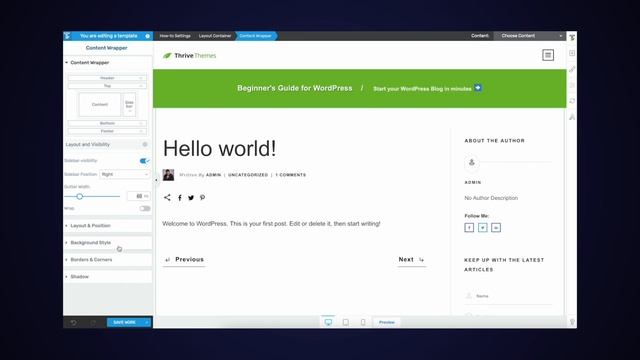
Task: Click the 'Content Wrapper' breadcrumb
Action: tap(256, 36)
